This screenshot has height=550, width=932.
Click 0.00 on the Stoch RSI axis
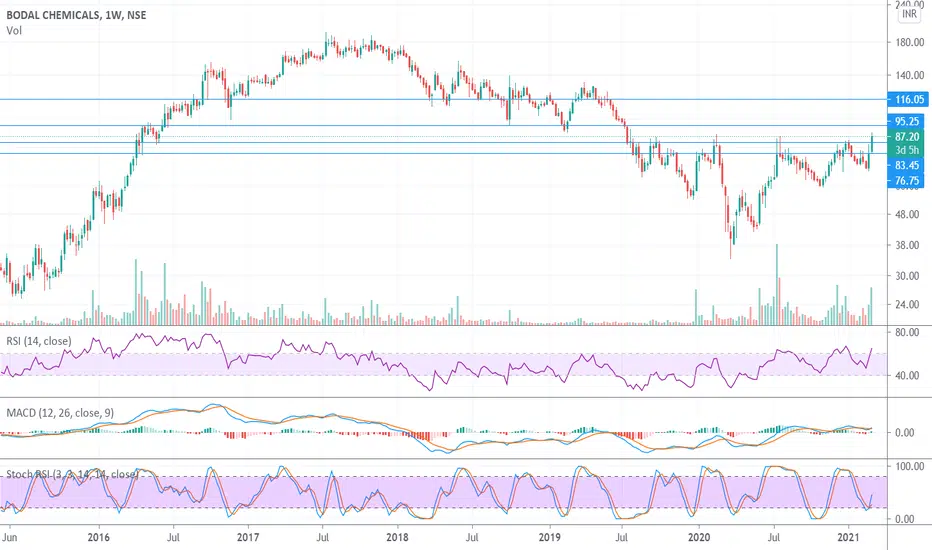(905, 519)
